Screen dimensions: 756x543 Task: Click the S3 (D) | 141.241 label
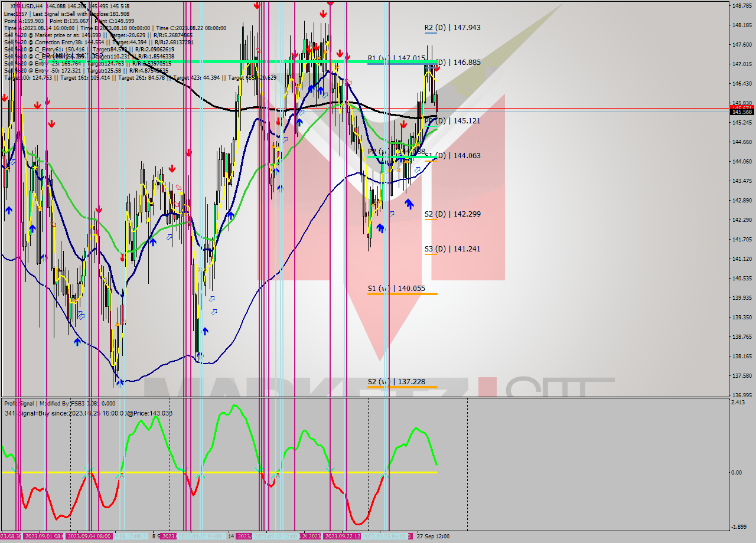click(x=452, y=248)
